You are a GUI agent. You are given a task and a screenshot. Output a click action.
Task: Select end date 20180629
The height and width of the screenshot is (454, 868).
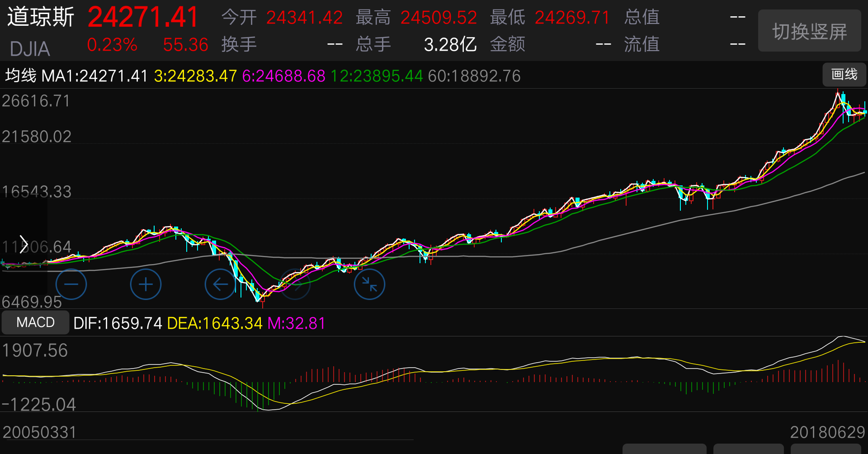827,432
